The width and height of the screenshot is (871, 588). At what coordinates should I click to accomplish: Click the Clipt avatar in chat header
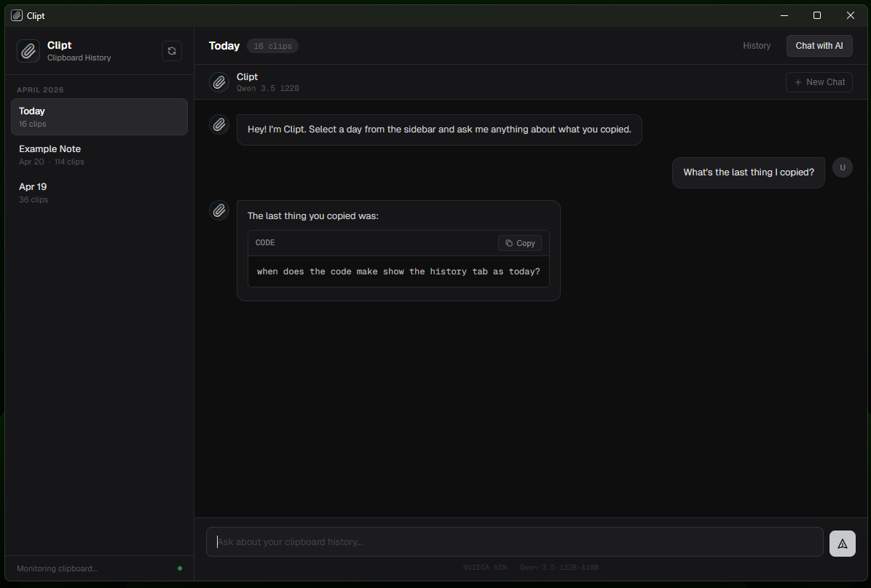pyautogui.click(x=219, y=82)
